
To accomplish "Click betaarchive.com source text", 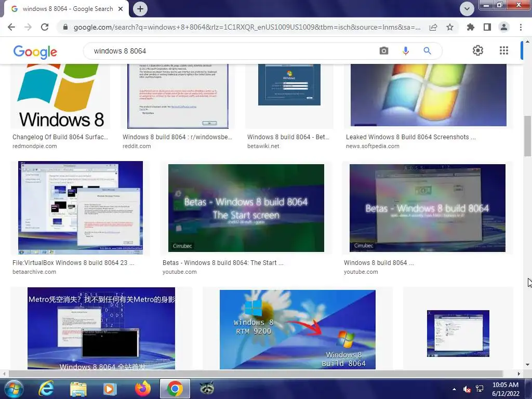I will pos(34,272).
